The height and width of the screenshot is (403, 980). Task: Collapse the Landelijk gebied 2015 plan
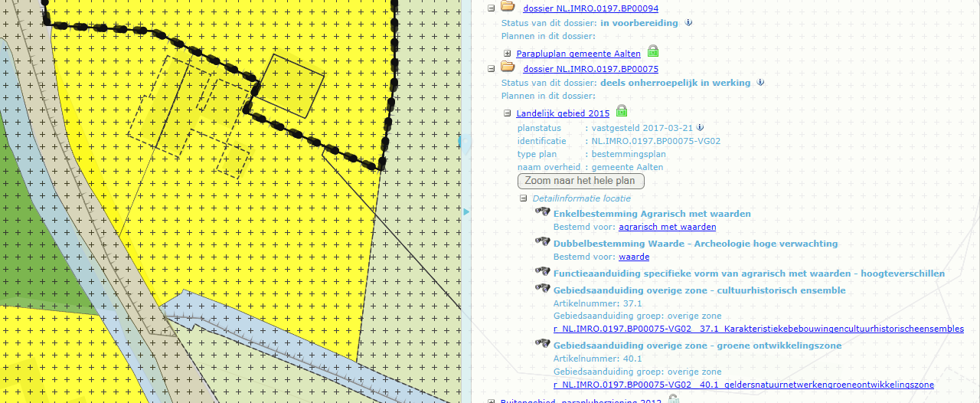coord(507,113)
